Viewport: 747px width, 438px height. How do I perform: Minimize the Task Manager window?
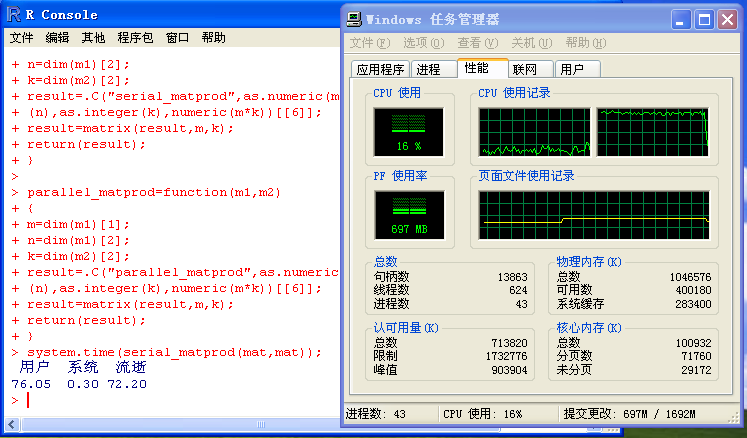[680, 19]
